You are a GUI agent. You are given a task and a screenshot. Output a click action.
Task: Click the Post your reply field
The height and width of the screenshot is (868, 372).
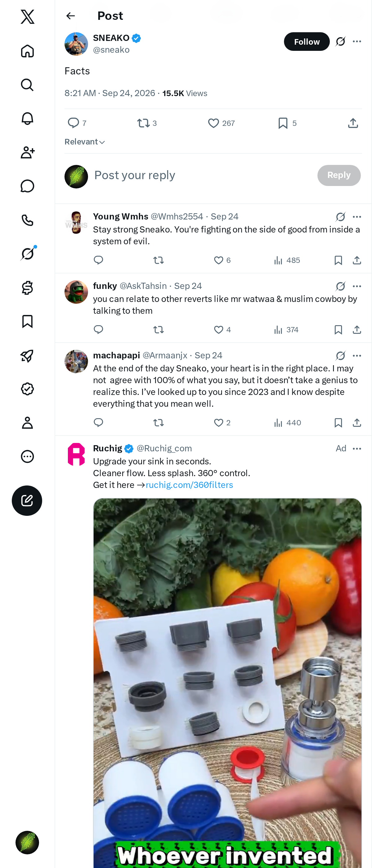click(x=202, y=175)
